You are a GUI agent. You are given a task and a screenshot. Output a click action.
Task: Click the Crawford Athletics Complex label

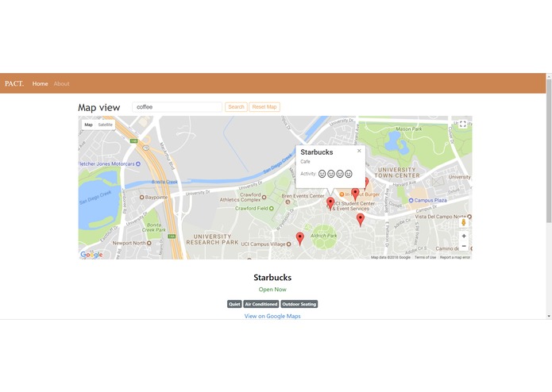point(241,198)
